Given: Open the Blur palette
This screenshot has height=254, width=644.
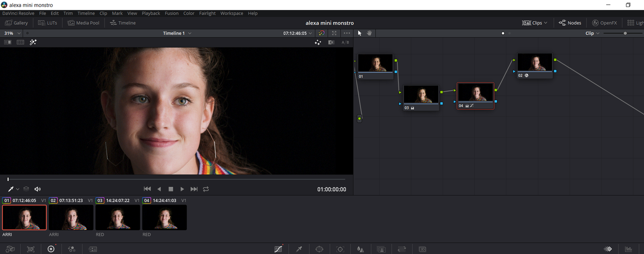Looking at the screenshot, I should [x=360, y=249].
